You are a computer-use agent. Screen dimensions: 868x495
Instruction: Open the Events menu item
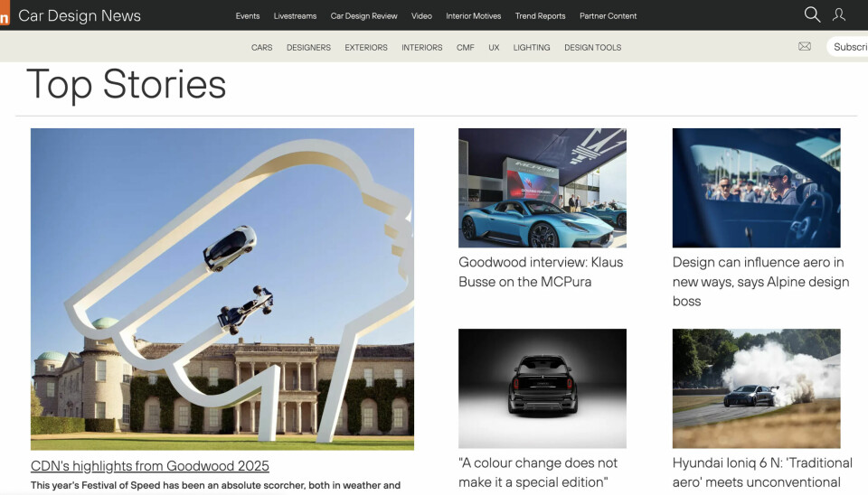click(248, 16)
